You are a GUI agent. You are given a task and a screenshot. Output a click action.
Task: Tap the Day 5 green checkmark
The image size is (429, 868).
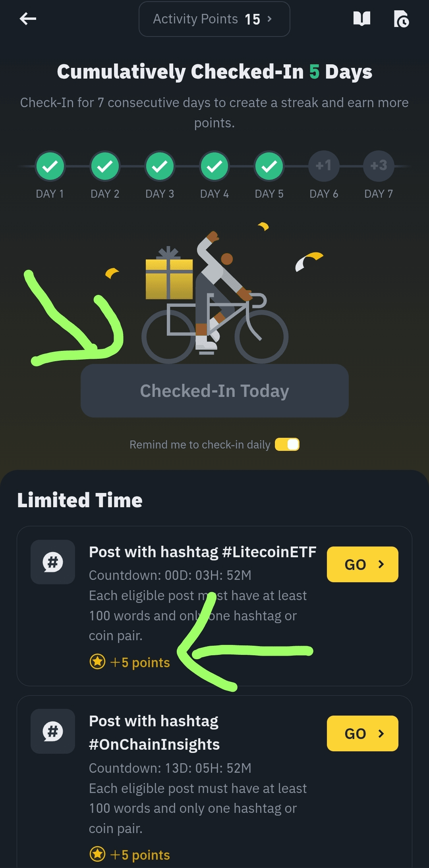click(x=269, y=166)
